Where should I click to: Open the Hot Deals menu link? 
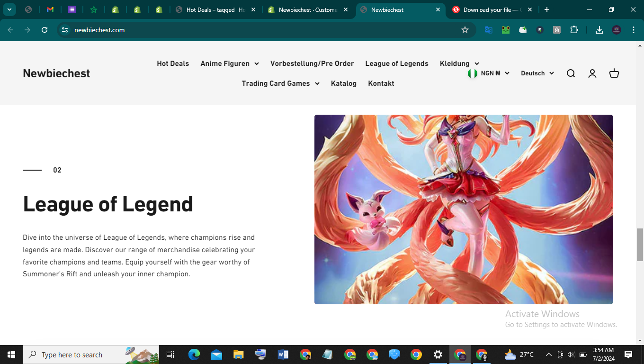[173, 64]
